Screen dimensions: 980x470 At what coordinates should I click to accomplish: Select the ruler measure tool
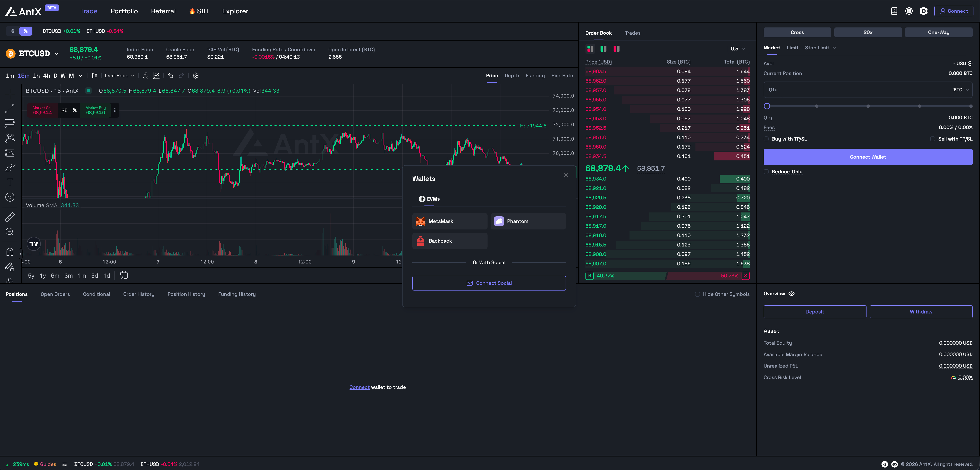[x=10, y=217]
